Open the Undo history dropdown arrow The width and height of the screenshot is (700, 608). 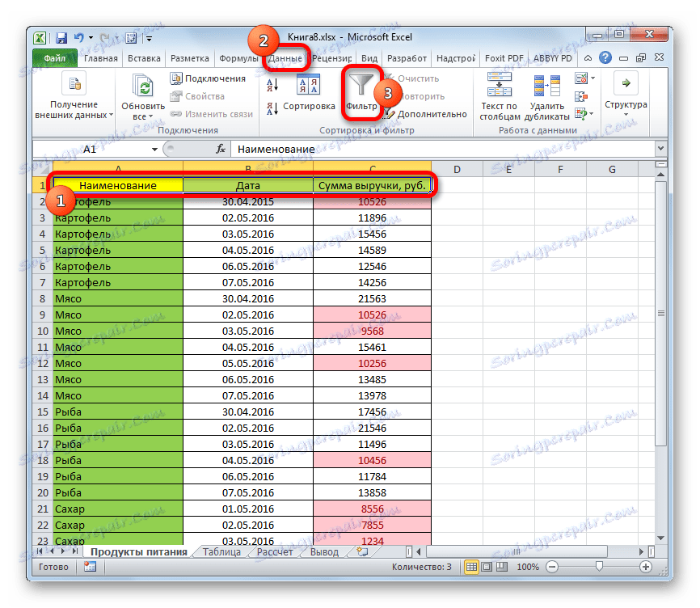pos(91,38)
